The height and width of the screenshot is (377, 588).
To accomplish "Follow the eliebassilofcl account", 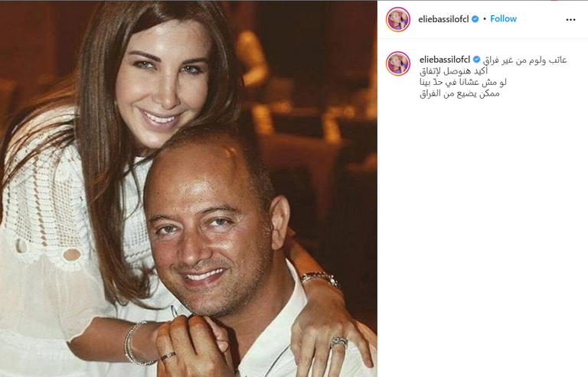I will 503,18.
